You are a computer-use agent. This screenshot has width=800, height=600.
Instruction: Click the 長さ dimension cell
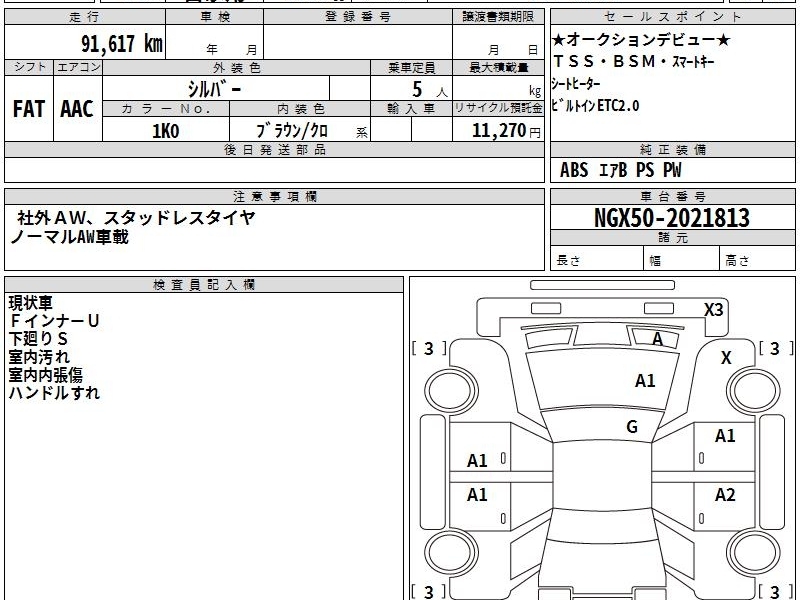click(x=597, y=259)
